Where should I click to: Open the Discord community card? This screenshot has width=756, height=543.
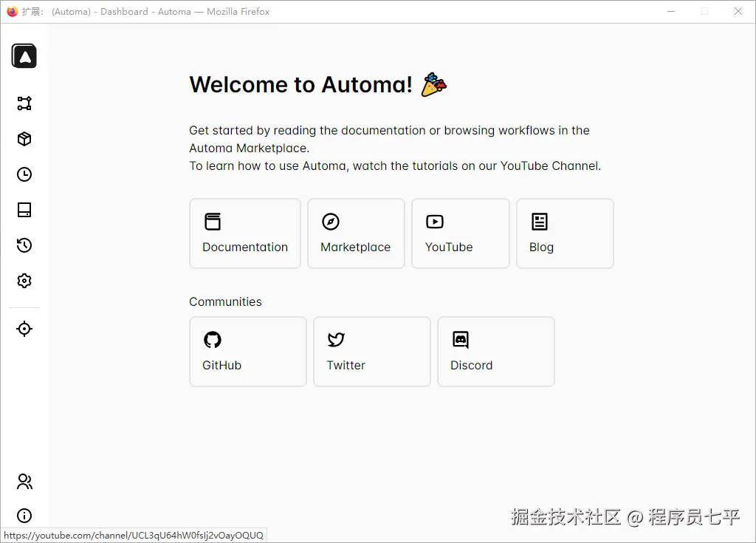tap(496, 352)
